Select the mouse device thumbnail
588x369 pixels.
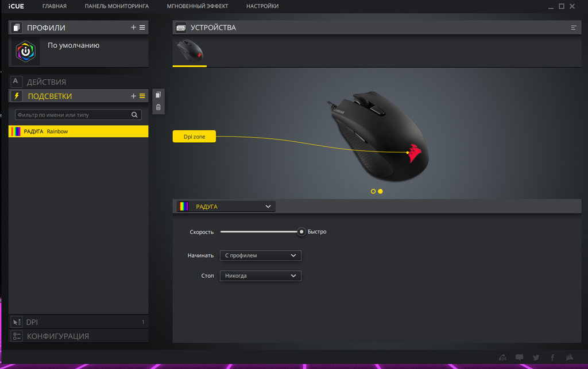pos(189,51)
